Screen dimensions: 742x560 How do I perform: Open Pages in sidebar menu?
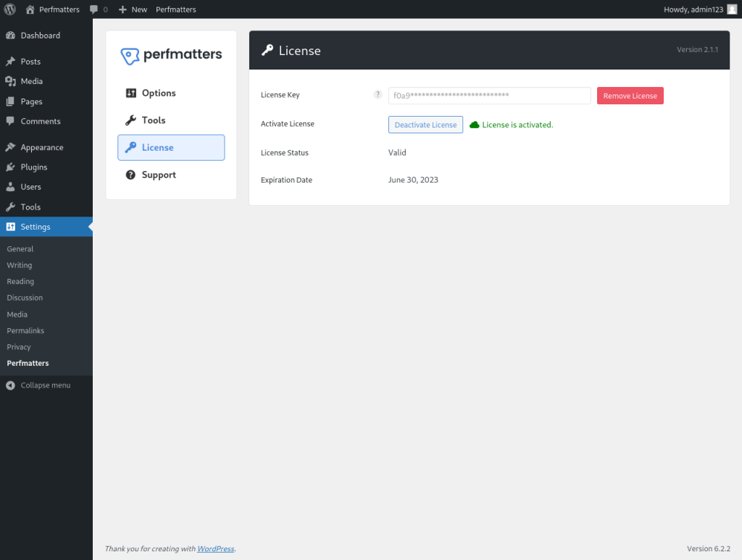[x=46, y=101]
